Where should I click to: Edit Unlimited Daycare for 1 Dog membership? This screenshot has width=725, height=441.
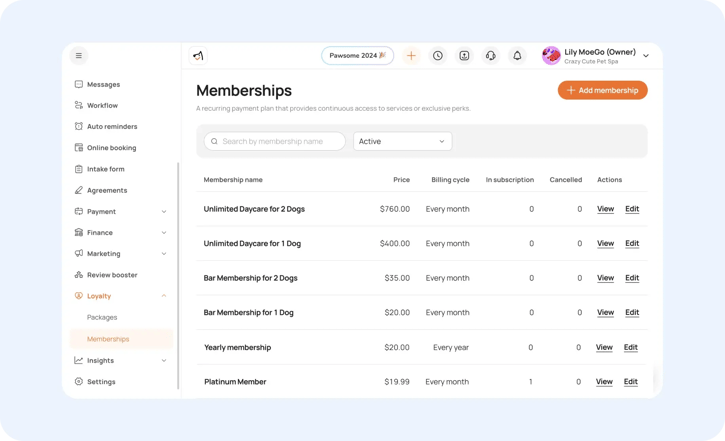632,243
